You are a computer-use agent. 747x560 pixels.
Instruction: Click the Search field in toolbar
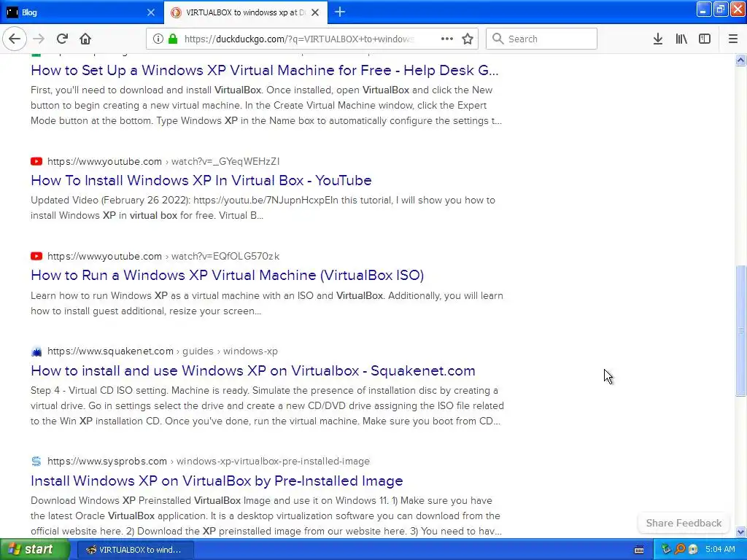(541, 39)
